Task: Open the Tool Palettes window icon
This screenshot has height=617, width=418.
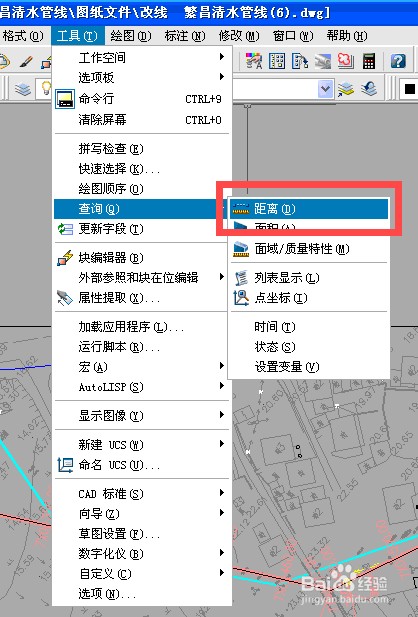Action: point(300,61)
